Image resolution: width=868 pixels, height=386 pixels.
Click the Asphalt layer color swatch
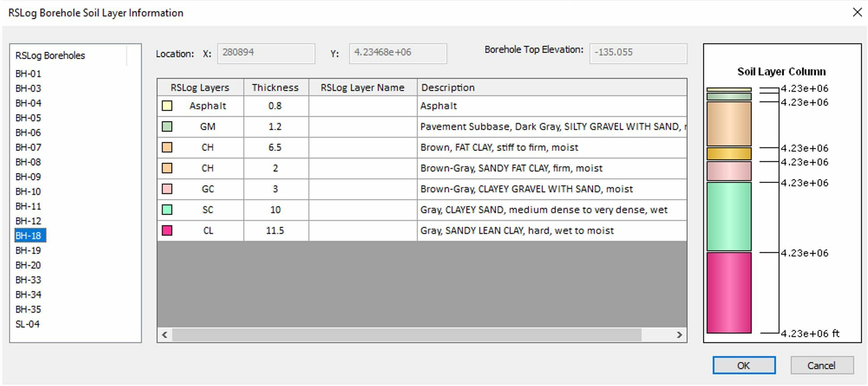tap(167, 106)
